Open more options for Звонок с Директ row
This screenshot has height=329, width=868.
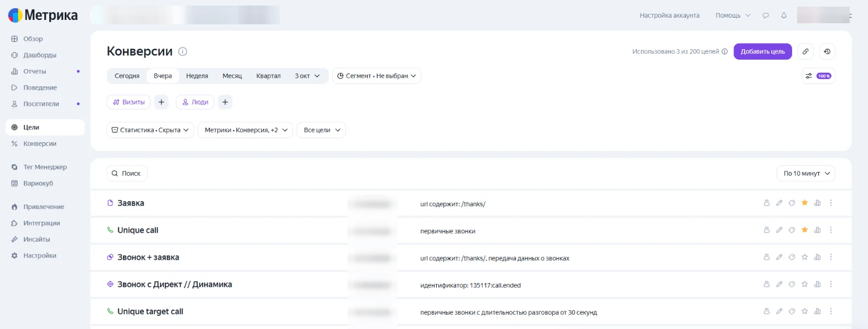point(831,284)
